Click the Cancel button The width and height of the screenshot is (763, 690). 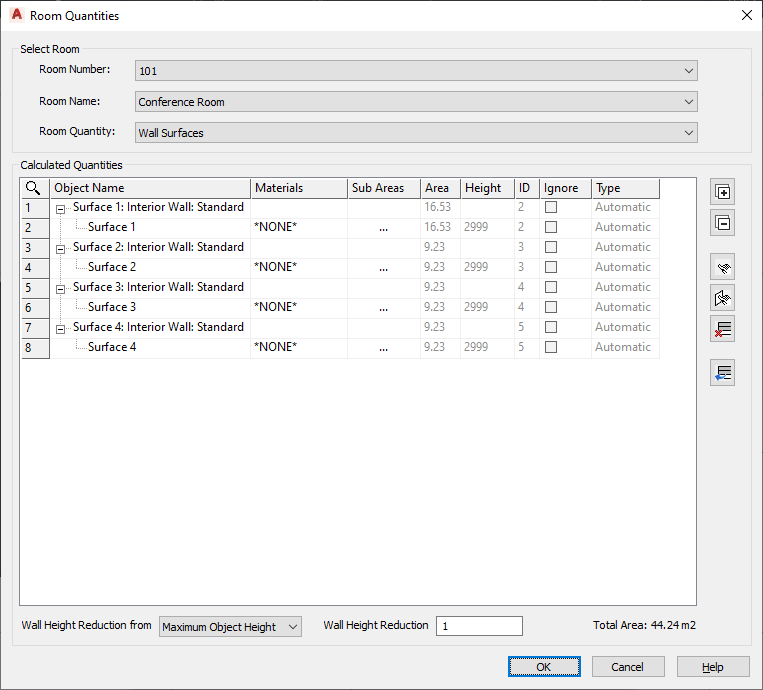[x=628, y=667]
